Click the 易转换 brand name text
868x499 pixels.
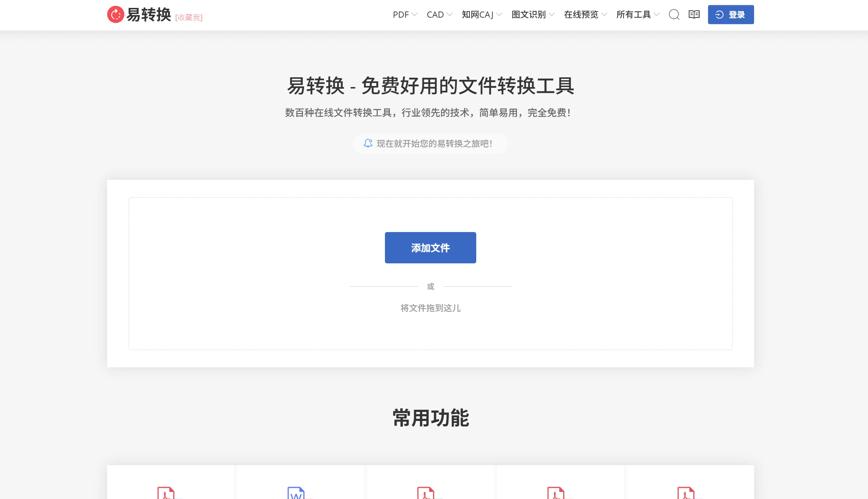pos(149,15)
